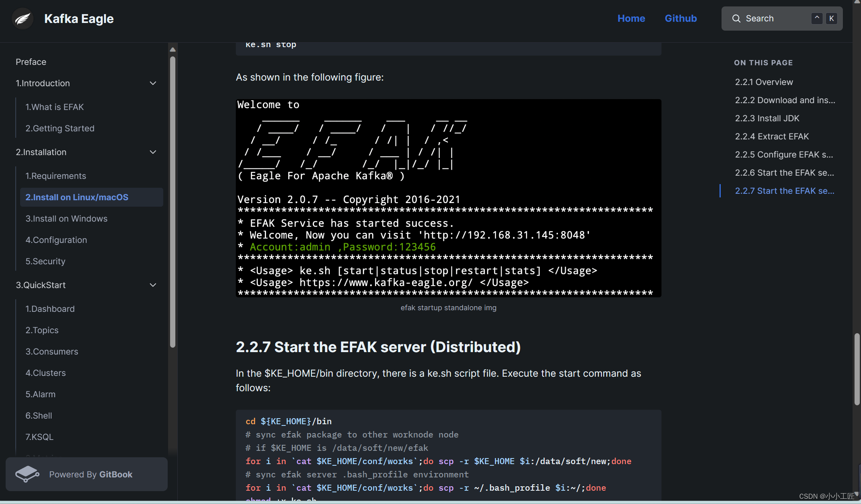Click the K shortcut key badge
This screenshot has width=861, height=504.
coord(832,19)
